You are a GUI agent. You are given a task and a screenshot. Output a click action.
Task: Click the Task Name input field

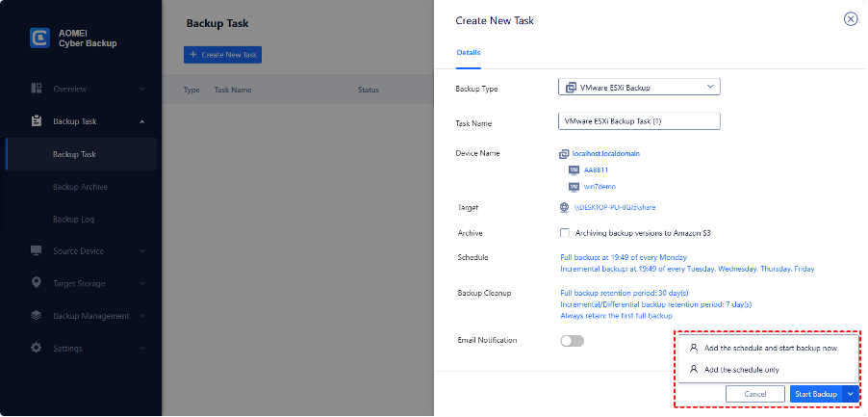tap(639, 120)
